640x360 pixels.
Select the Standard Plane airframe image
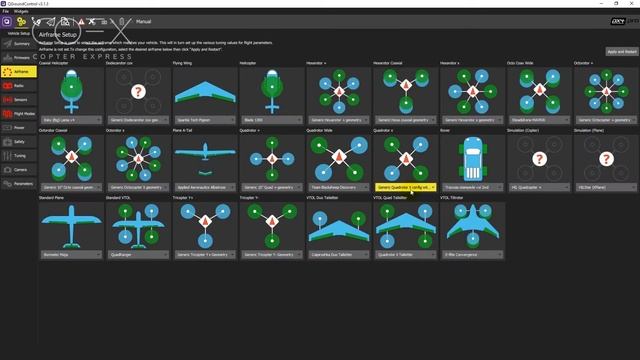tap(71, 226)
